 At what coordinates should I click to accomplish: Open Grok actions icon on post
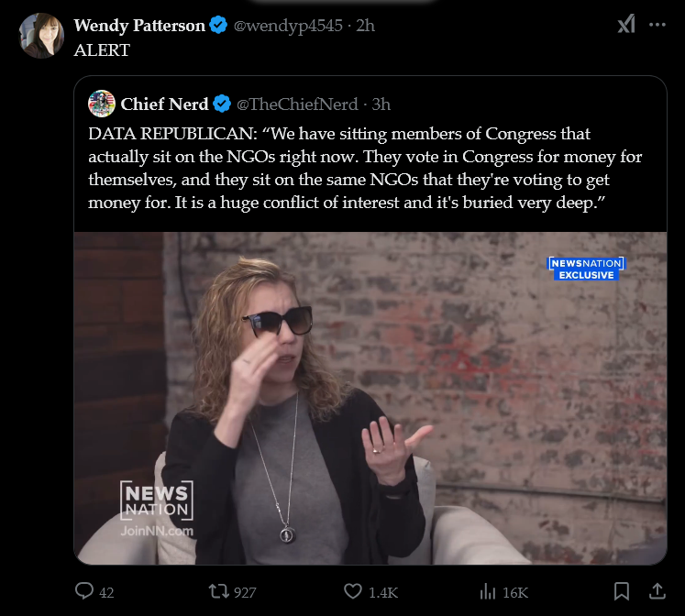click(x=625, y=25)
